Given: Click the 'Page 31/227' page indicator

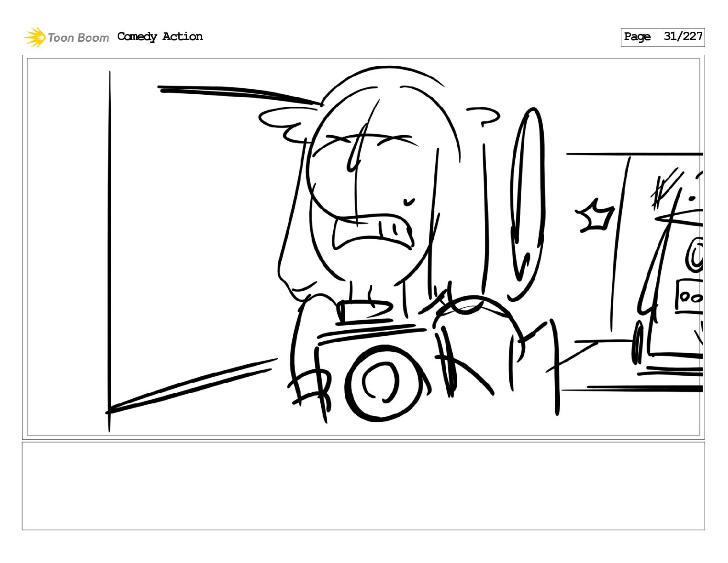Looking at the screenshot, I should [662, 37].
